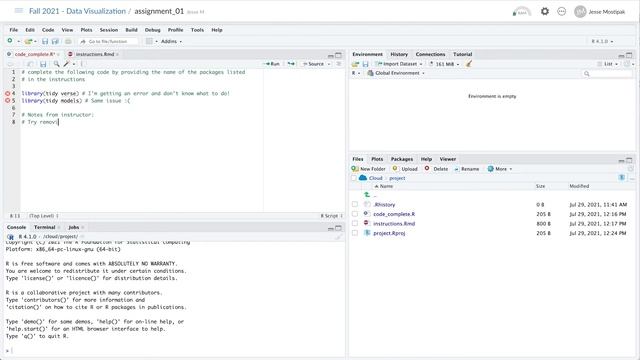
Task: Switch to the Packages tab
Action: (402, 159)
